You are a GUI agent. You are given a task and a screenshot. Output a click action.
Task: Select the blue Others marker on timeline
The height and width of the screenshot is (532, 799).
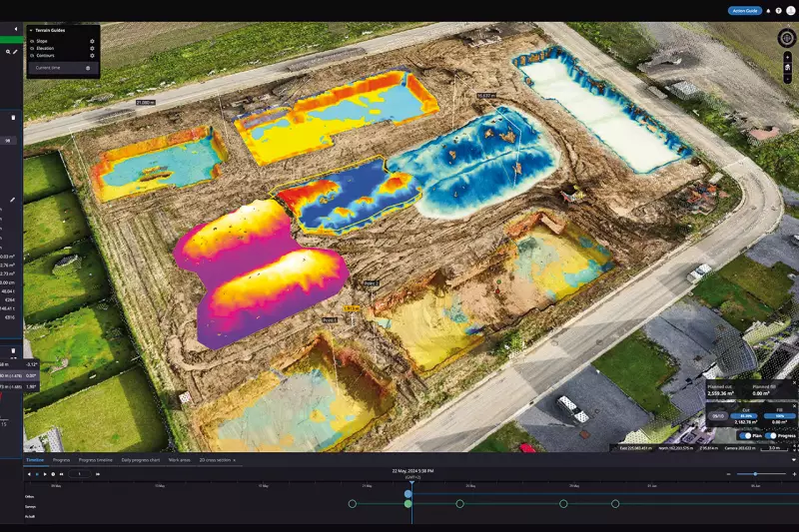pos(407,494)
